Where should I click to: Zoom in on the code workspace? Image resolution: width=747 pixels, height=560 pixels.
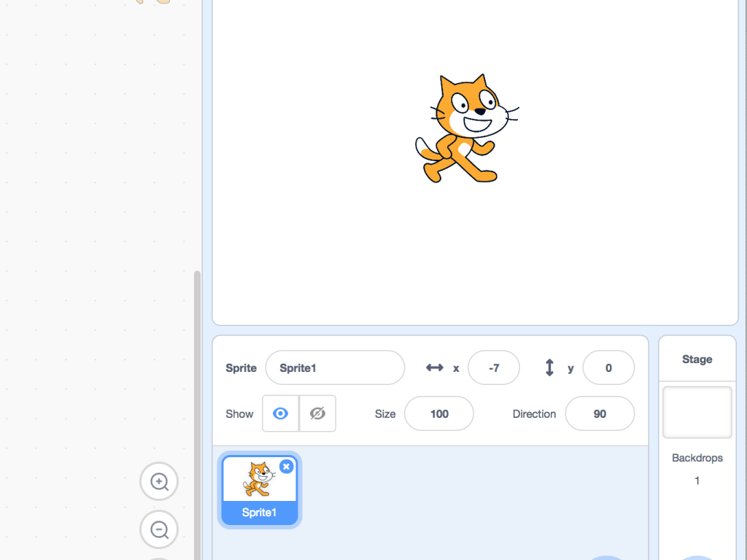[159, 481]
